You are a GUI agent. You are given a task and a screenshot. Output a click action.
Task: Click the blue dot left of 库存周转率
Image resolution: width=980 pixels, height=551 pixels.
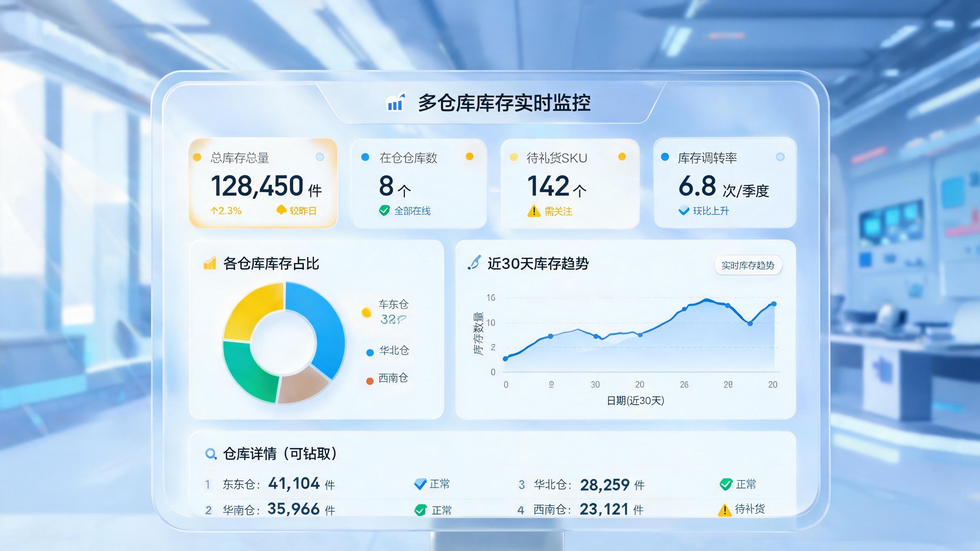click(x=665, y=156)
